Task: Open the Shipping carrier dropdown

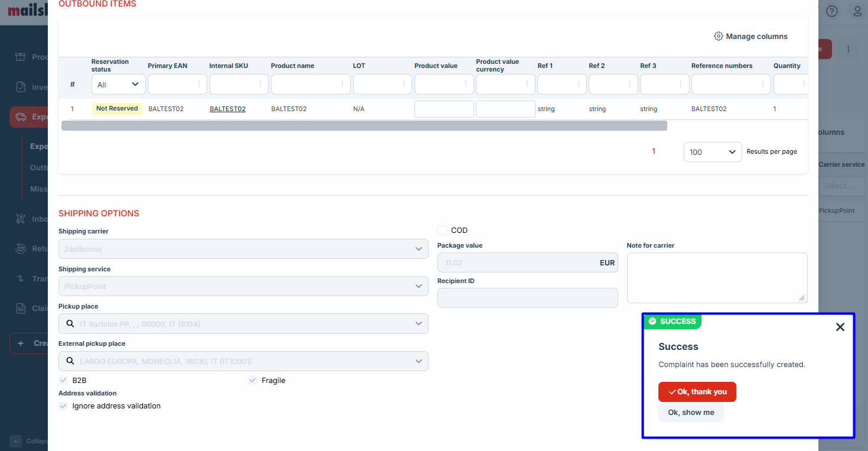Action: pos(243,249)
